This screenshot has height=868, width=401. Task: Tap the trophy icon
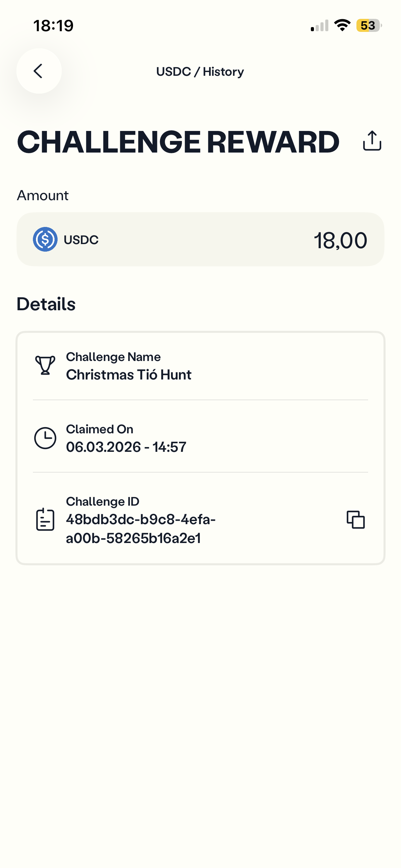point(45,365)
